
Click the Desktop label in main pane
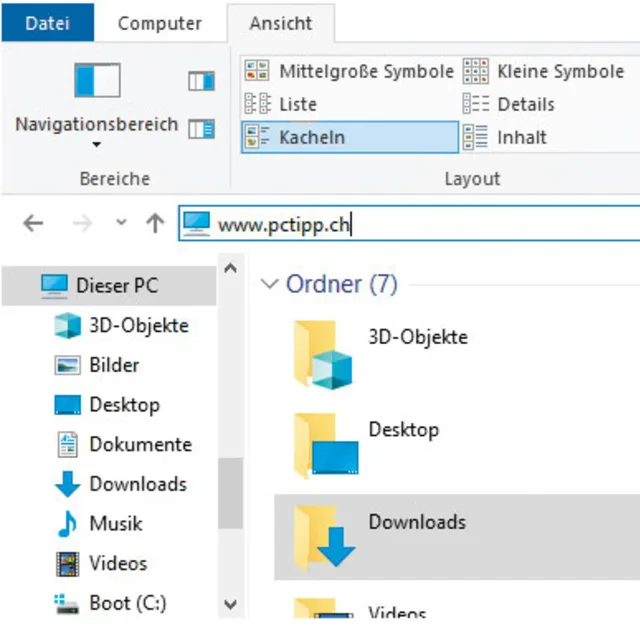[404, 430]
